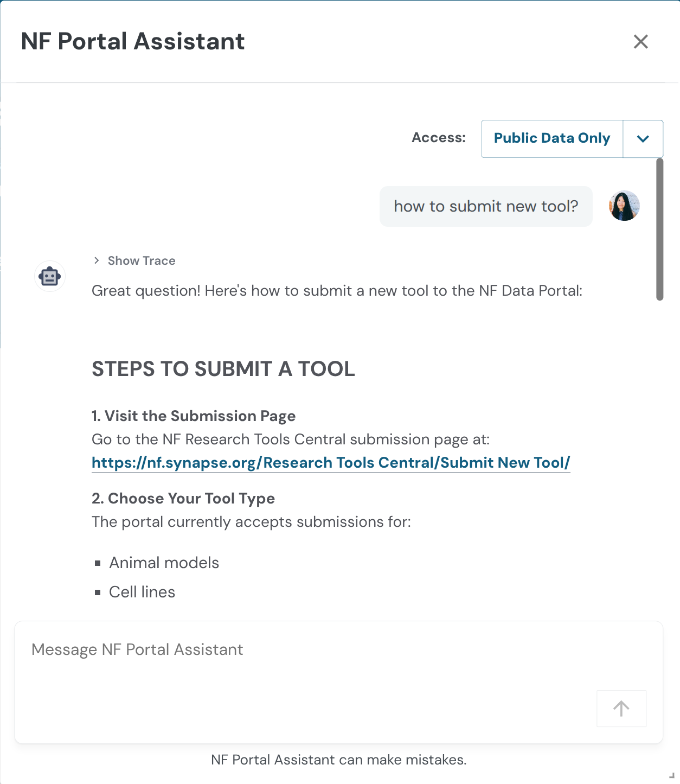
Task: Open the Access dropdown arrow
Action: [643, 139]
